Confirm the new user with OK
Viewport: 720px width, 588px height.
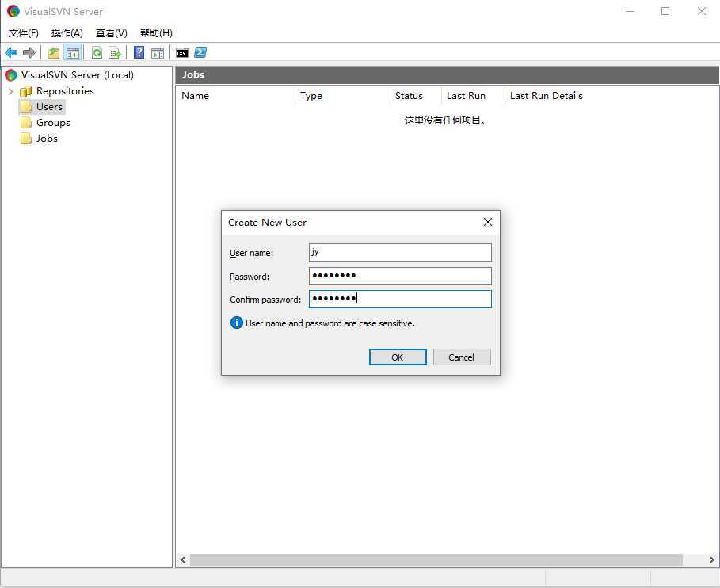tap(398, 357)
